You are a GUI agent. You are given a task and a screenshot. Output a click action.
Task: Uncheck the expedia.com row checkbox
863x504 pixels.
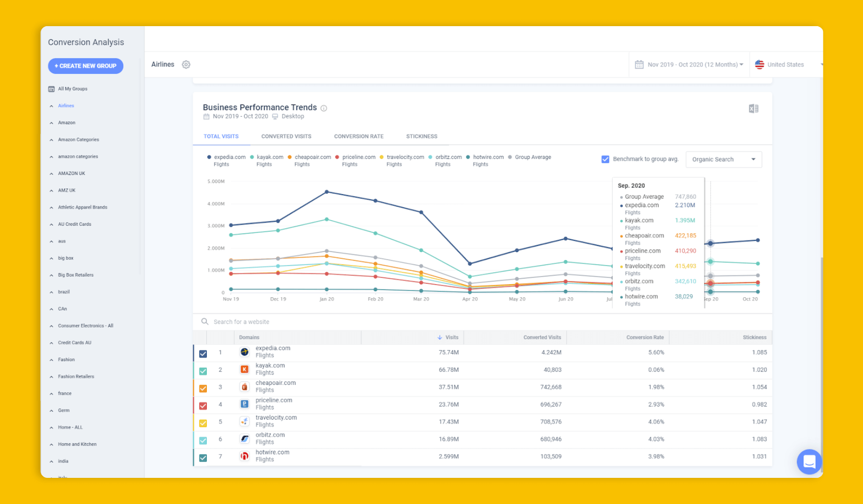(x=203, y=353)
